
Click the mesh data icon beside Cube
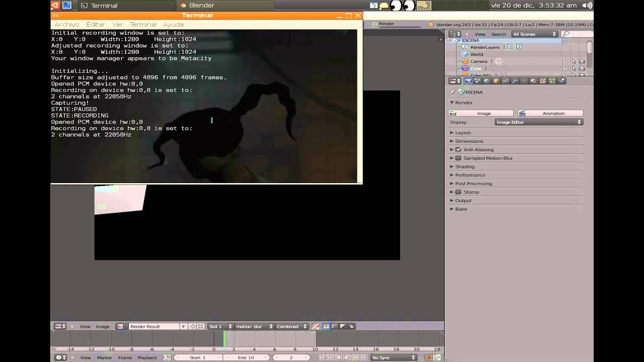pyautogui.click(x=493, y=68)
